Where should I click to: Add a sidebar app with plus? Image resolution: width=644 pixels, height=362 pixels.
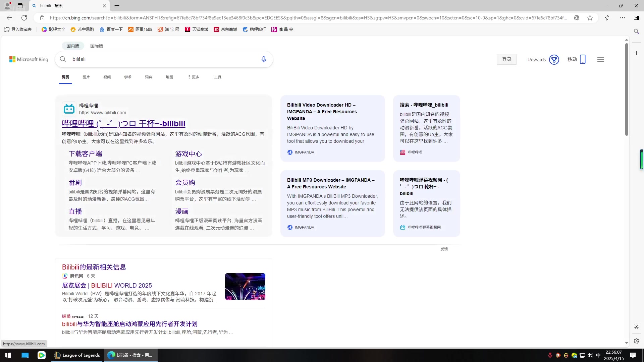click(x=636, y=53)
